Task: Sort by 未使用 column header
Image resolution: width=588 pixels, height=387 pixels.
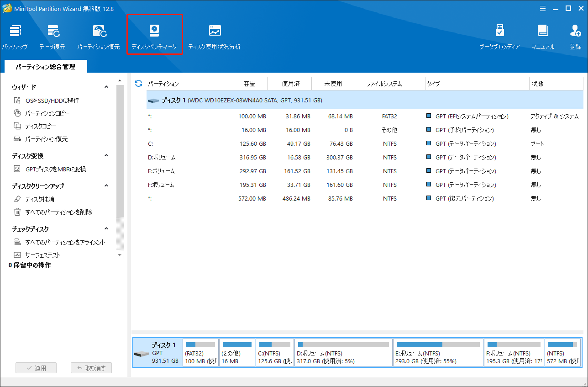Action: (x=333, y=84)
